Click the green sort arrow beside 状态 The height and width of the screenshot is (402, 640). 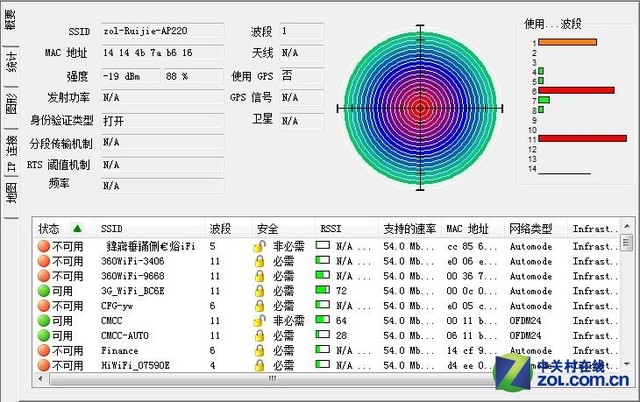pyautogui.click(x=77, y=228)
